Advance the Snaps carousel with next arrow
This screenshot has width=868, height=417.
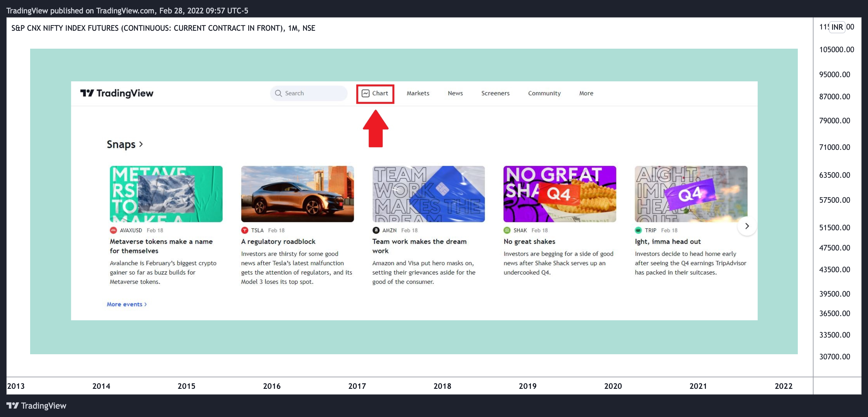point(747,226)
